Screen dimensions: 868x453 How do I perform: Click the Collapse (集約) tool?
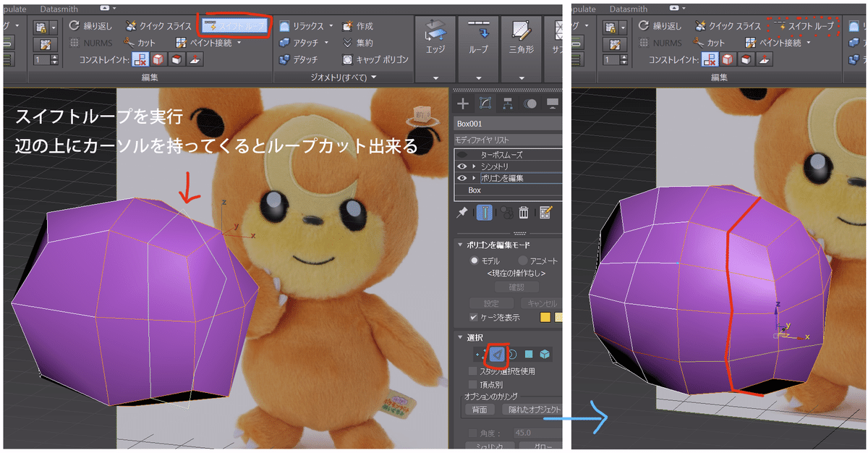tap(357, 43)
